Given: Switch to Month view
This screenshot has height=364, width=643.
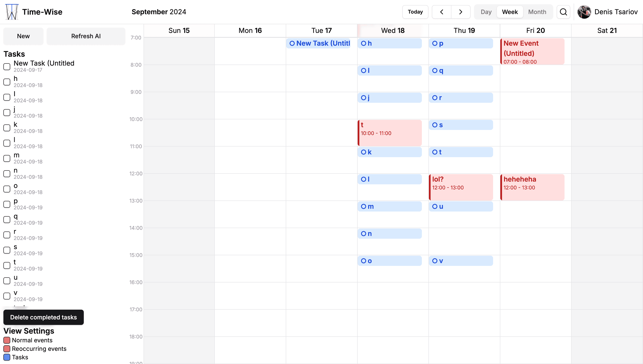Looking at the screenshot, I should pyautogui.click(x=537, y=12).
